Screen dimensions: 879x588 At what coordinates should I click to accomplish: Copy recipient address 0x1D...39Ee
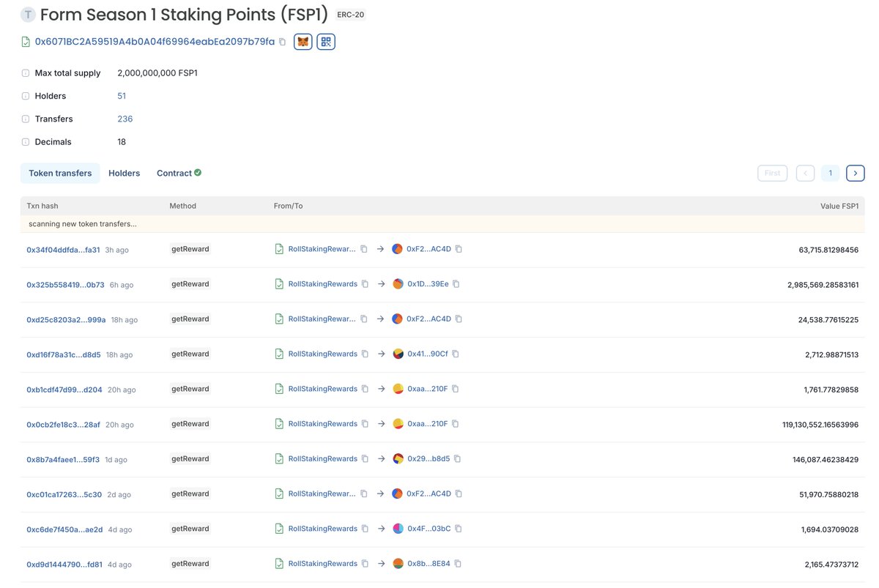tap(456, 284)
